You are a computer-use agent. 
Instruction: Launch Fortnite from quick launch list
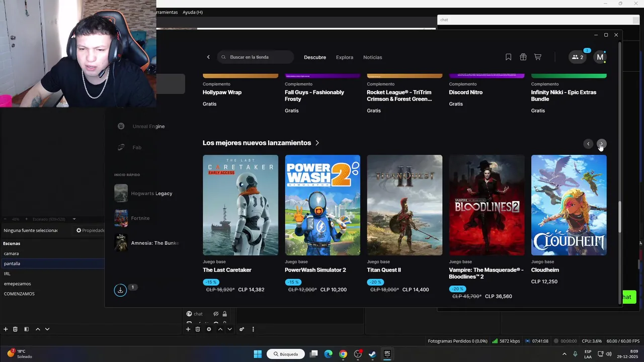(x=132, y=218)
